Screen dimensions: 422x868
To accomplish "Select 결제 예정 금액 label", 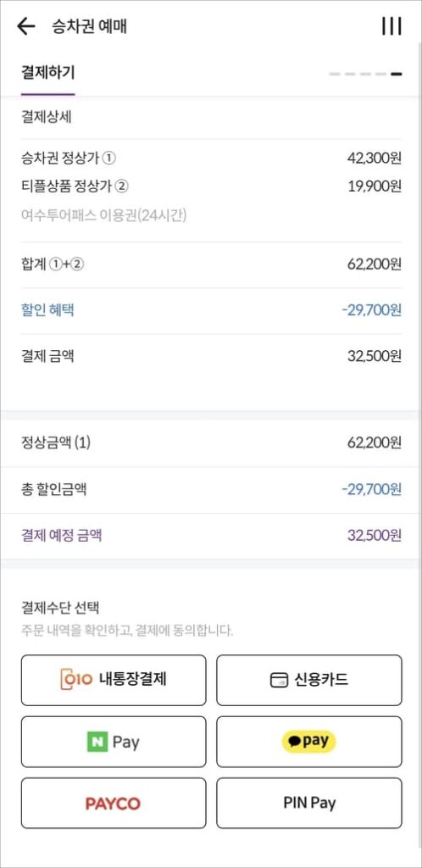I will tap(61, 536).
